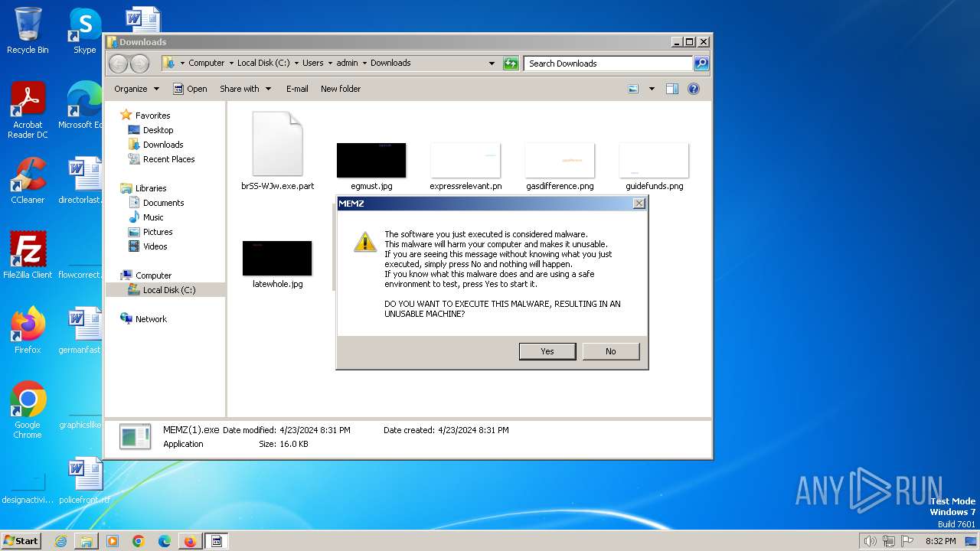Click the Forward arrow in Explorer
The width and height of the screenshot is (980, 551).
pyautogui.click(x=139, y=64)
